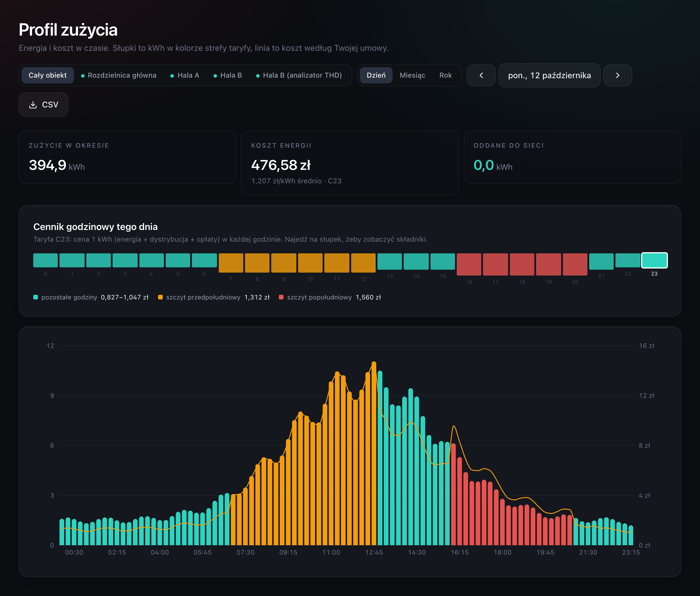Click the pozostałe godziny legend entry

[91, 297]
